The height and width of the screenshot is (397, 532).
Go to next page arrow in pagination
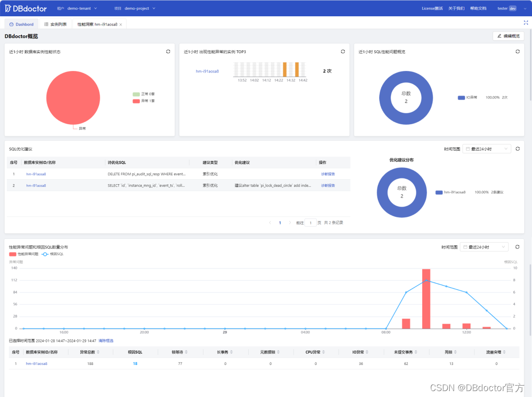coord(290,223)
